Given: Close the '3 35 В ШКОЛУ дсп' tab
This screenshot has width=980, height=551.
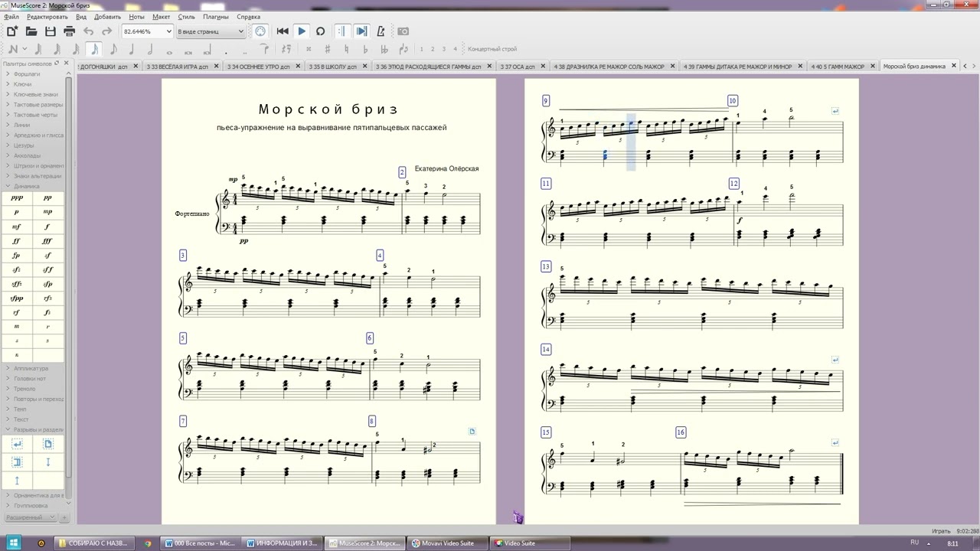Looking at the screenshot, I should (x=364, y=67).
